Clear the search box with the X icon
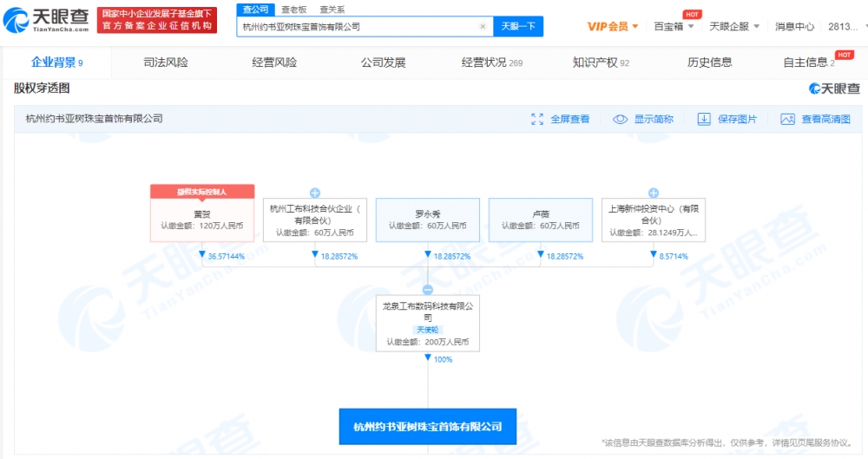 click(483, 27)
